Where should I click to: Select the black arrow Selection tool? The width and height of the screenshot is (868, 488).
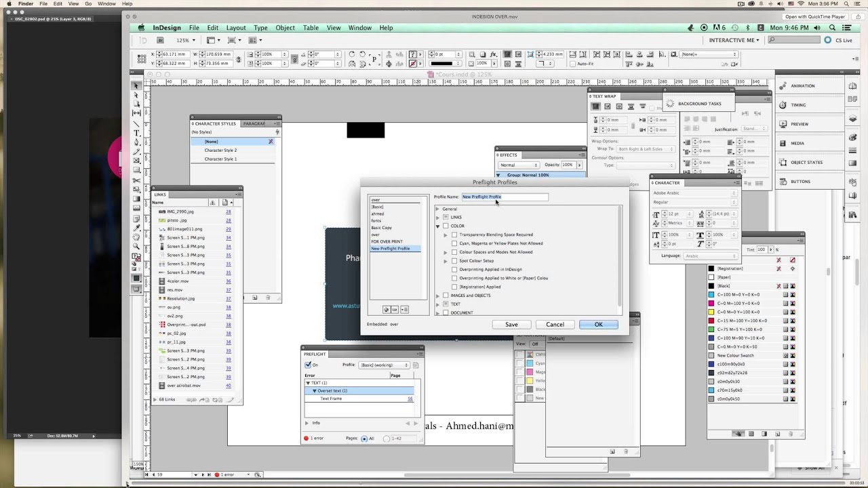tap(136, 85)
